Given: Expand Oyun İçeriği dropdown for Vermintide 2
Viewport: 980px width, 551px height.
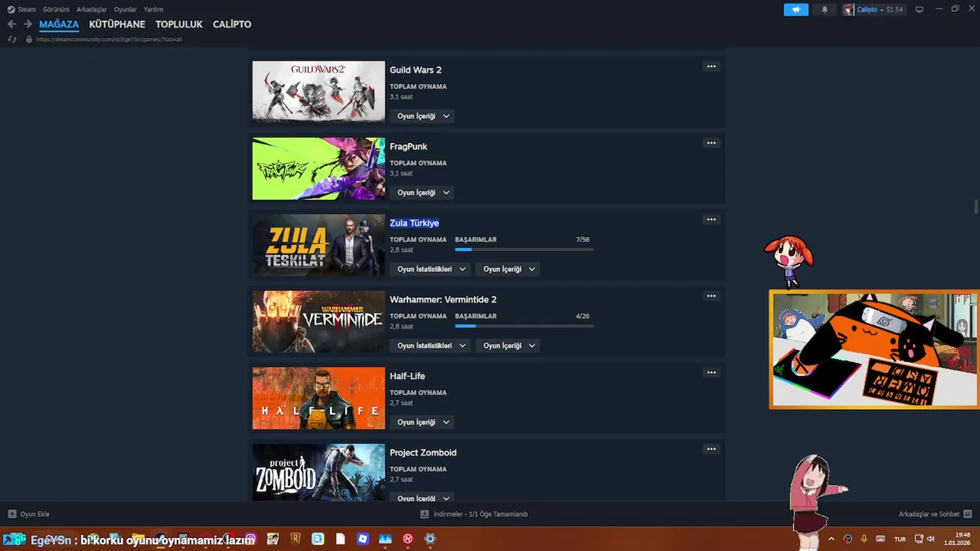Looking at the screenshot, I should [x=508, y=346].
